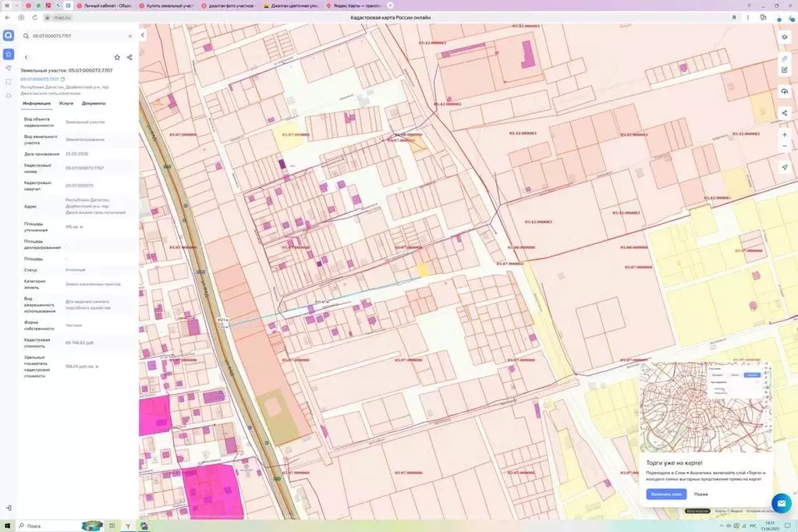This screenshot has width=798, height=532.
Task: Activate the draw/edit tool on map
Action: [784, 70]
